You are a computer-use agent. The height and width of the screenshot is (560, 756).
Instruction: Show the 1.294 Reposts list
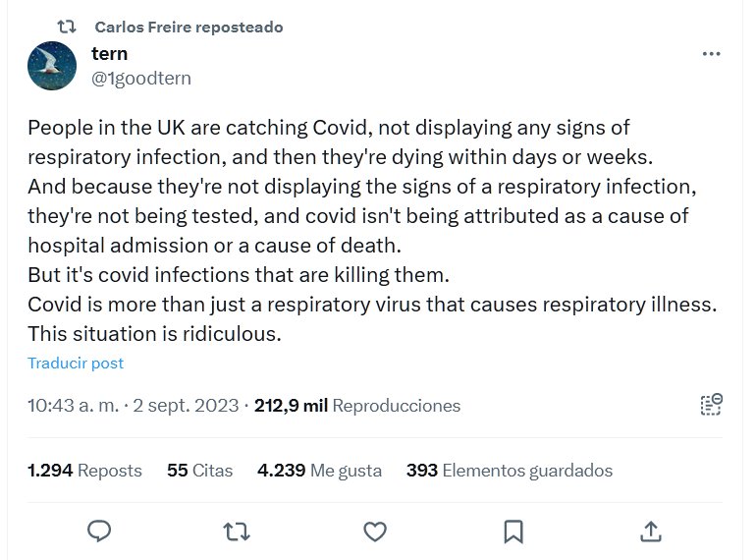[84, 471]
